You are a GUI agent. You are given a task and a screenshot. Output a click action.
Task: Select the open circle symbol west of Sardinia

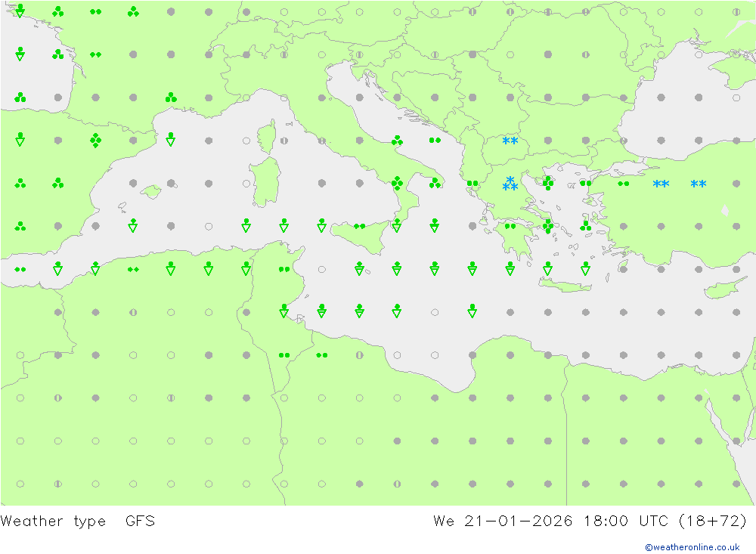246,184
